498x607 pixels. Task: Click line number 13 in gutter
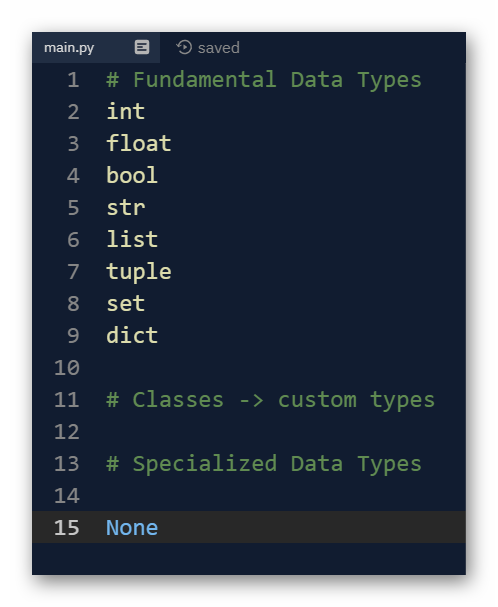[67, 464]
